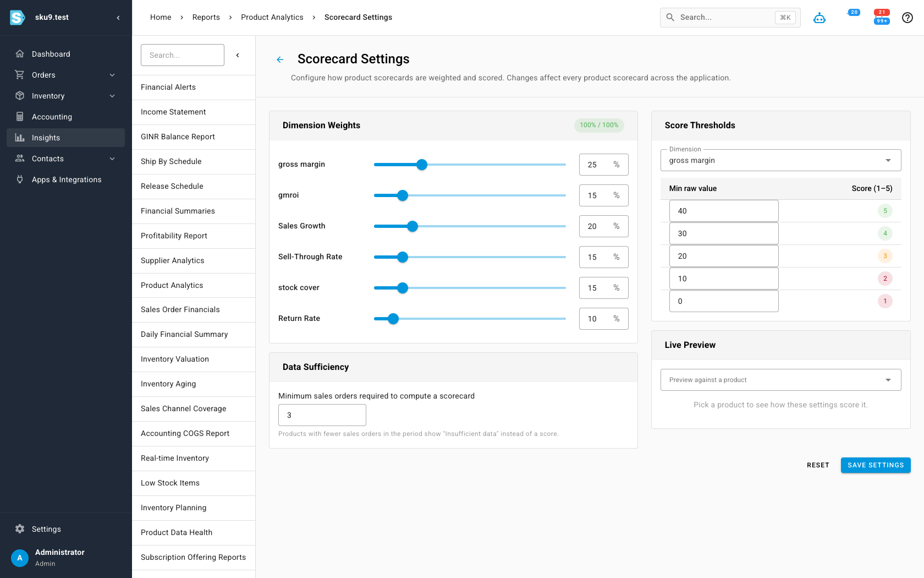Click the Reset button

click(818, 465)
